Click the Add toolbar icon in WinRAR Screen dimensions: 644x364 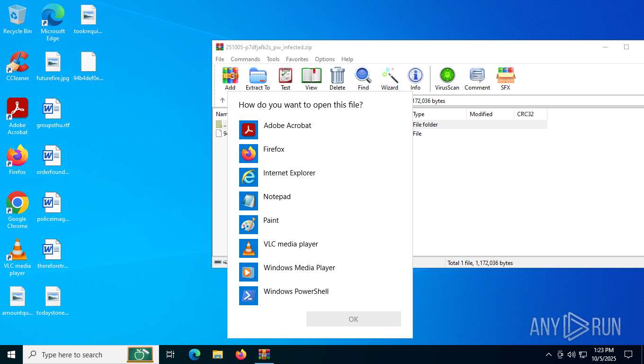(x=230, y=79)
